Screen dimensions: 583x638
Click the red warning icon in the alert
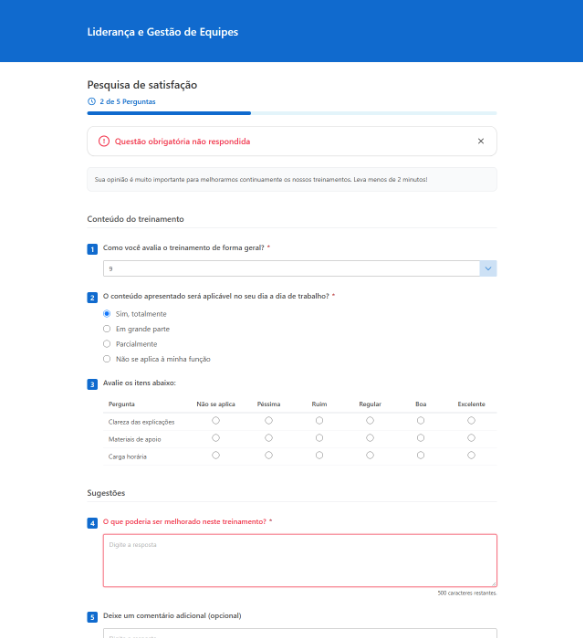[104, 141]
